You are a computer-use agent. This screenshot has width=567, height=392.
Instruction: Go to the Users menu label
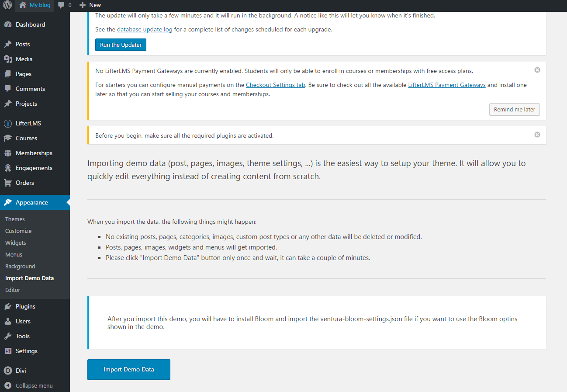point(23,321)
